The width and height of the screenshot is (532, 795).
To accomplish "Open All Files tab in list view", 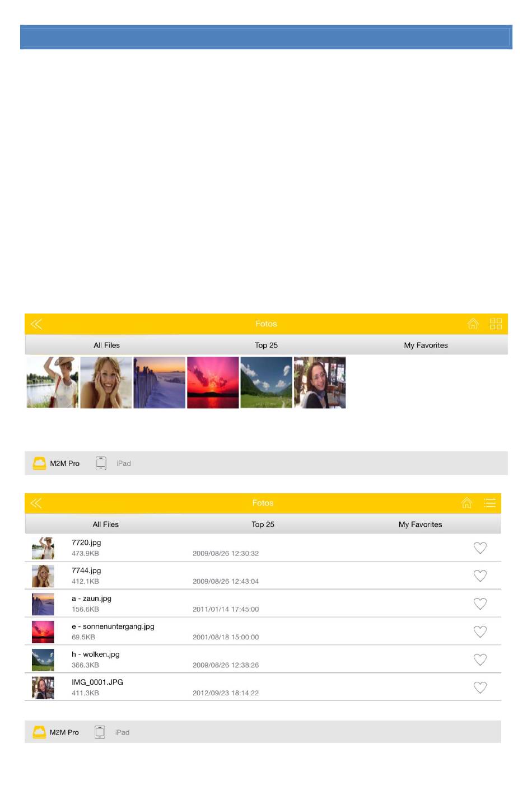I will [x=105, y=525].
